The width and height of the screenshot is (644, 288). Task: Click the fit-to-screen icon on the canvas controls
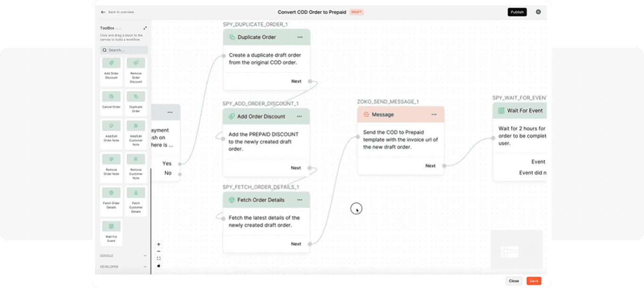coord(159,258)
